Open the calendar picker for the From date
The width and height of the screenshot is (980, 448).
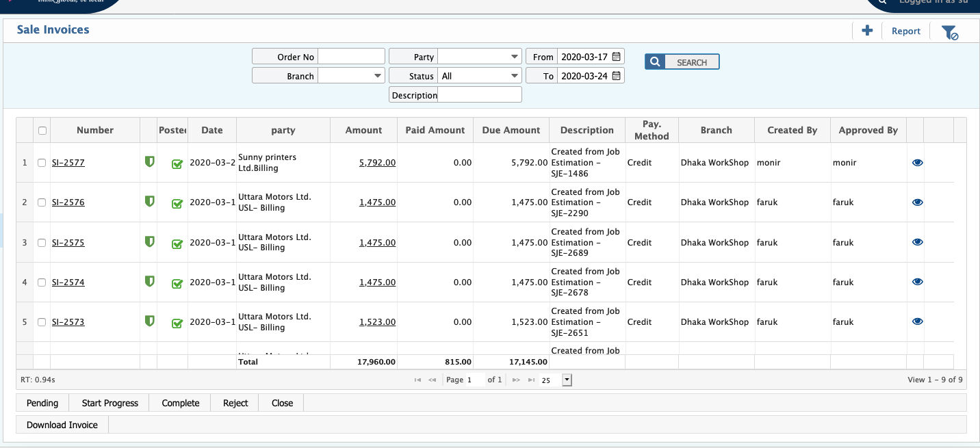[x=617, y=56]
